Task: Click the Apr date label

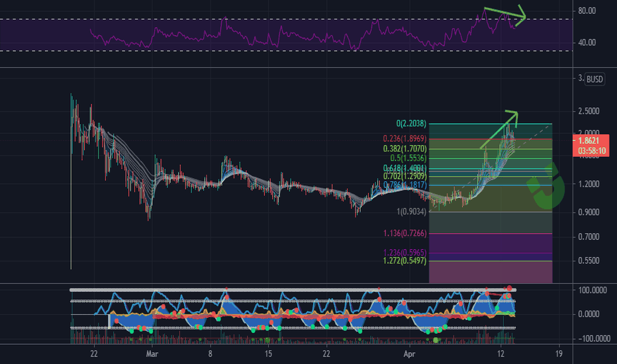Action: click(409, 354)
